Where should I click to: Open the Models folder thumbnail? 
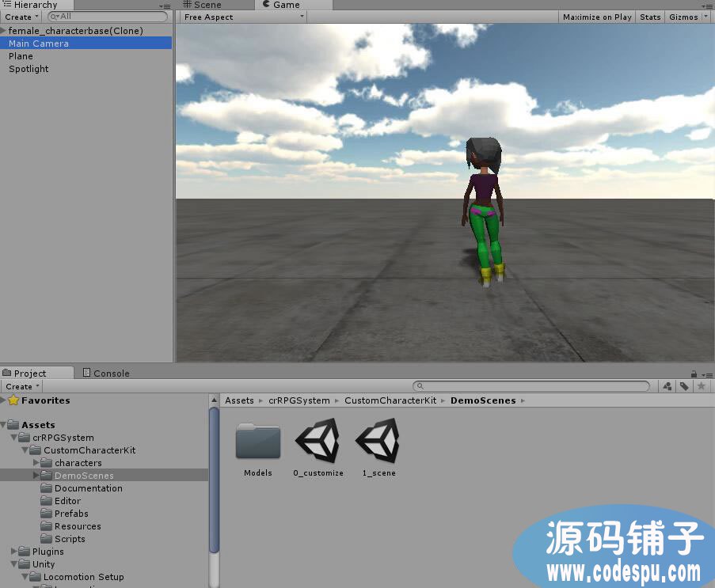click(258, 441)
